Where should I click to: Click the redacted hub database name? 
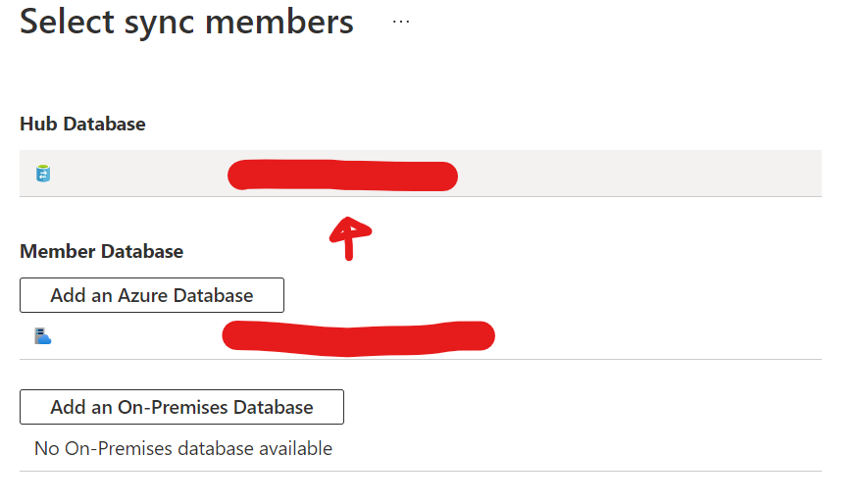coord(342,176)
